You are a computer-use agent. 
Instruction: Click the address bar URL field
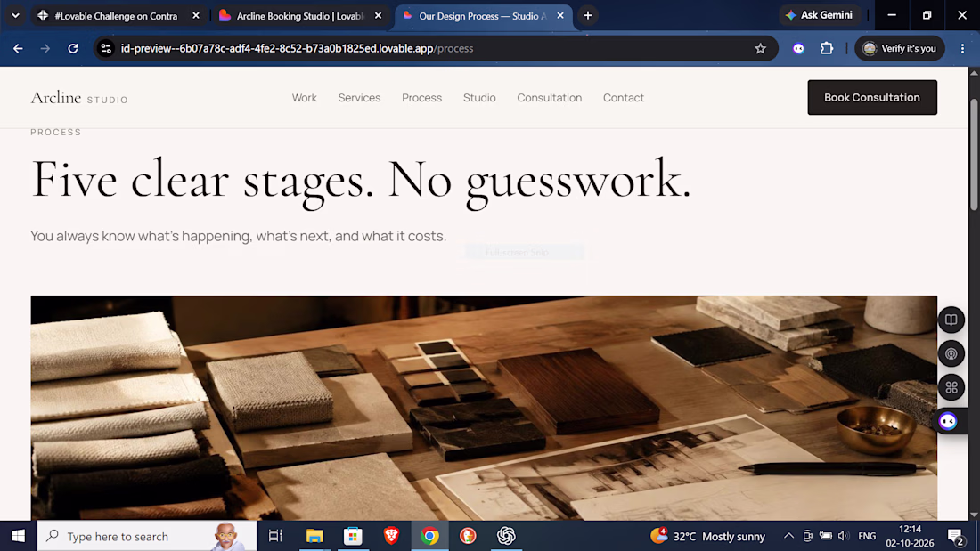(434, 48)
